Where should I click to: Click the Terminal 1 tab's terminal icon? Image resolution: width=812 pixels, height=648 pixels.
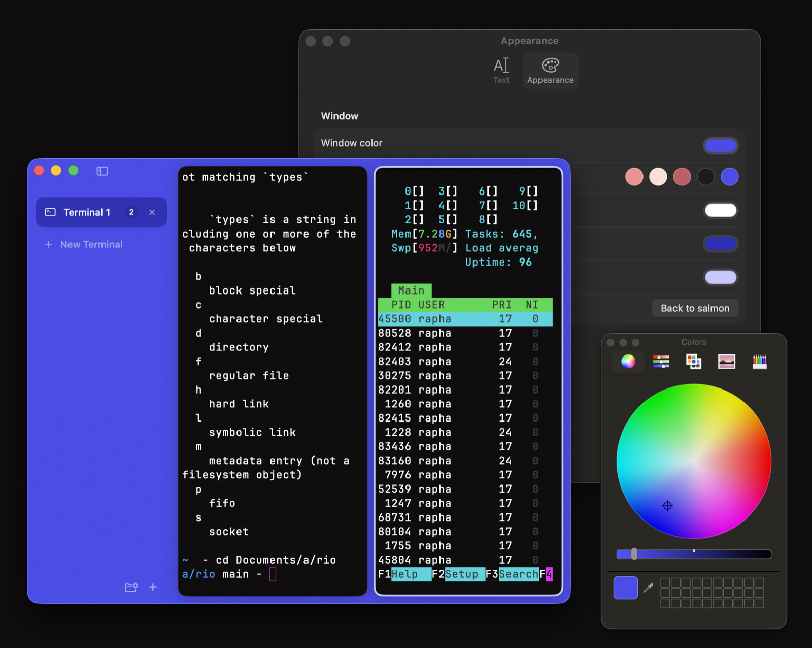click(x=51, y=212)
